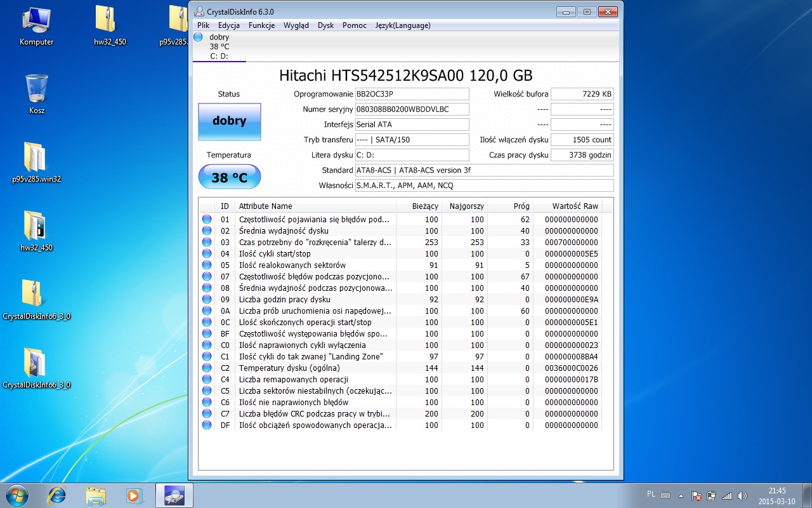812x508 pixels.
Task: Select the Komputer desktop icon
Action: [36, 25]
